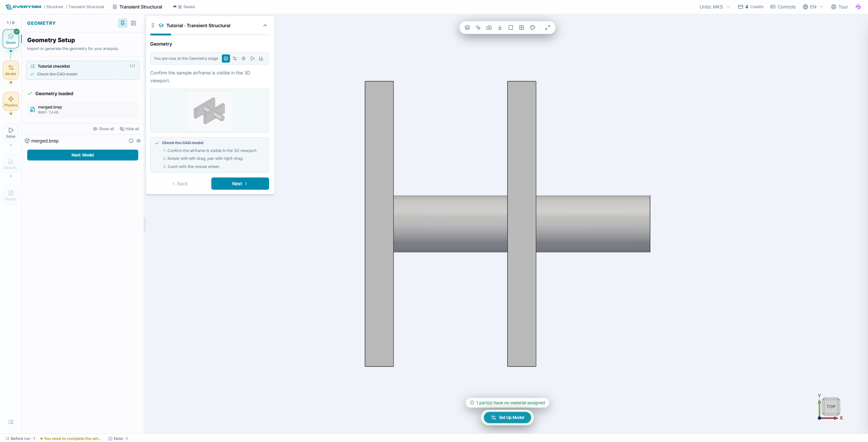Click the Structure breadcrumb

point(55,7)
